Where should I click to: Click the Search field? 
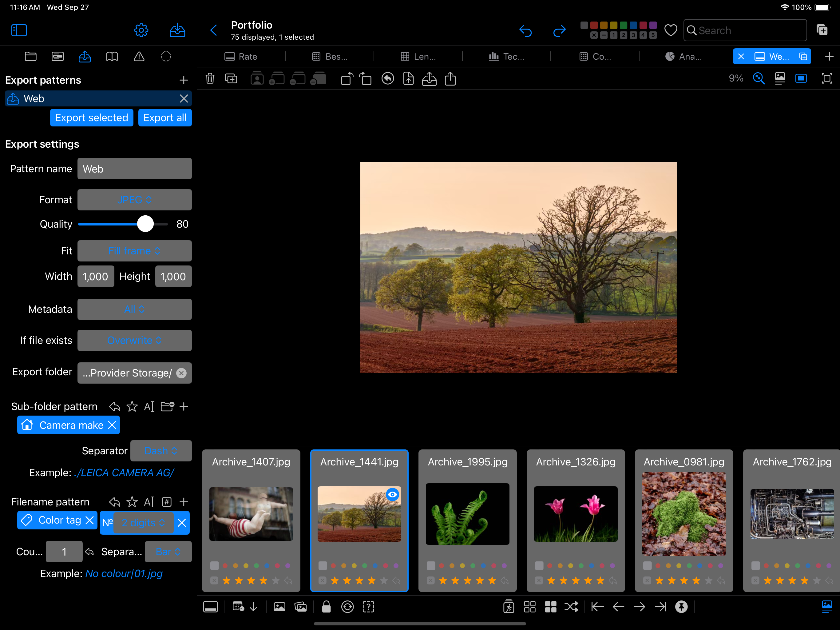coord(745,30)
